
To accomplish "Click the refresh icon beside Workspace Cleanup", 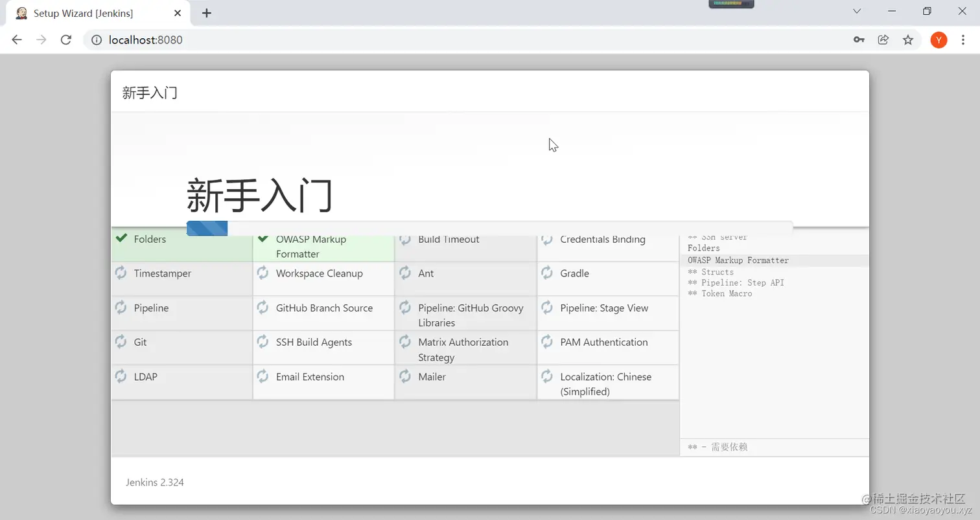I will pyautogui.click(x=263, y=273).
